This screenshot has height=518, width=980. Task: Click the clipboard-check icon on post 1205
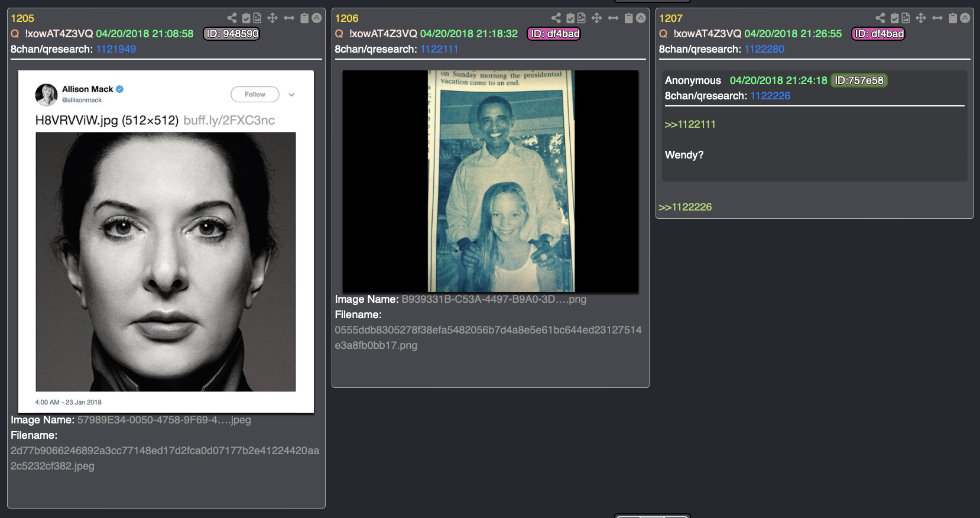coord(246,18)
